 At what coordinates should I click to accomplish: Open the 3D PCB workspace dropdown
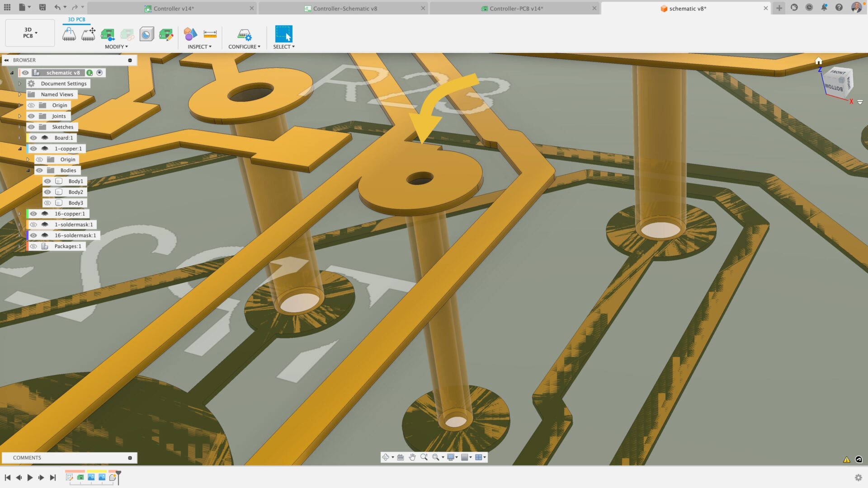point(30,33)
